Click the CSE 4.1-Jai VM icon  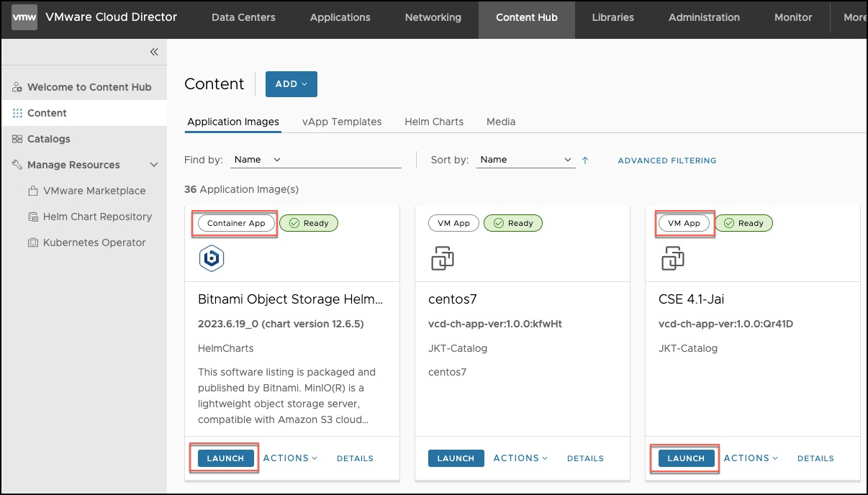coord(672,258)
